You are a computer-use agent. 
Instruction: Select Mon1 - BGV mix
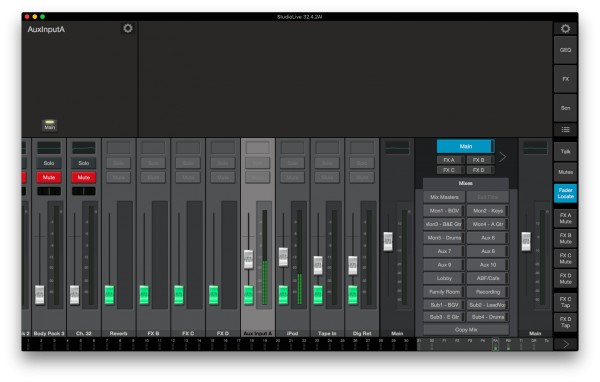pyautogui.click(x=444, y=211)
